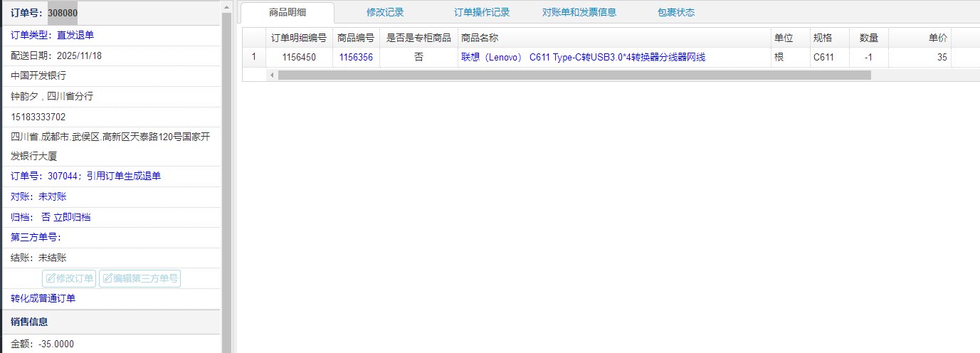Open the Lenovo C611 product name link
Image resolution: width=980 pixels, height=353 pixels.
click(x=583, y=57)
